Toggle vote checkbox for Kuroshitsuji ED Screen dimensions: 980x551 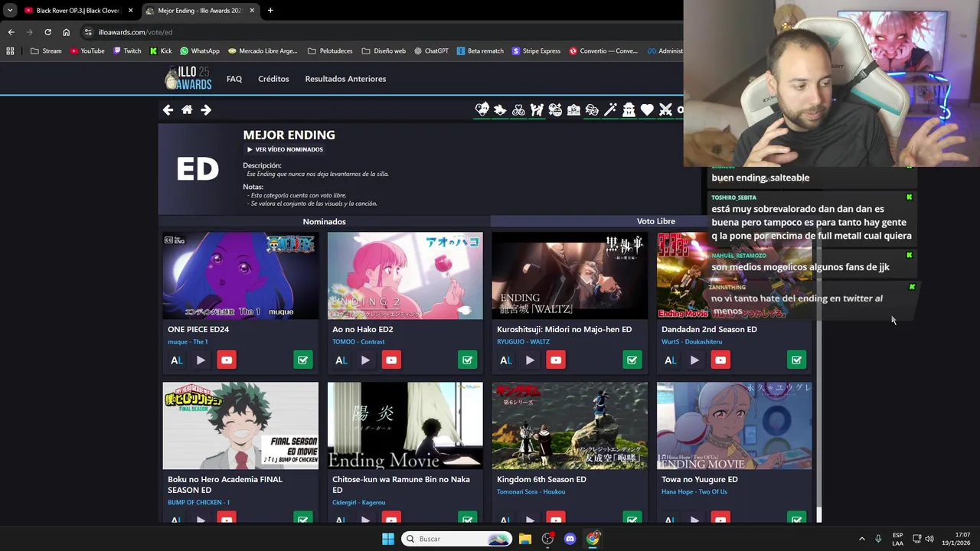coord(632,360)
